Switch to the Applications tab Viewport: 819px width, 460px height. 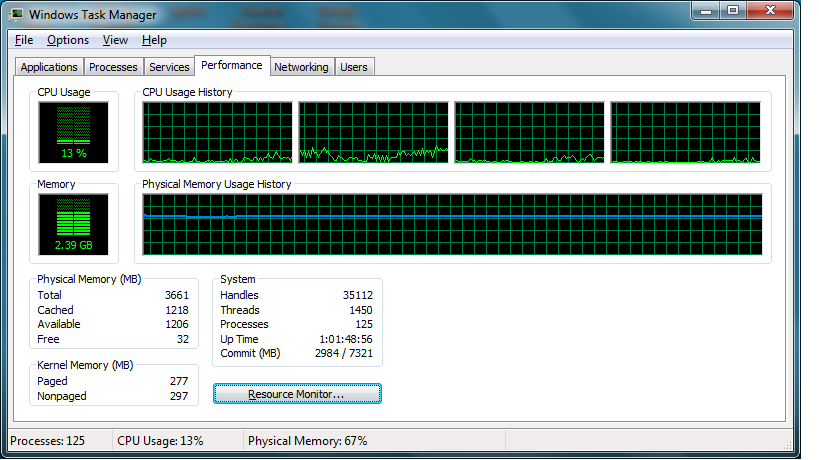pos(49,67)
